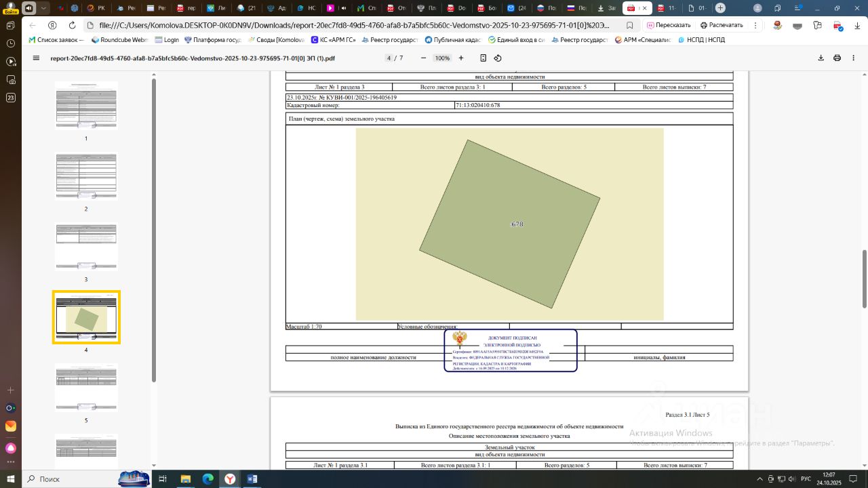Click the PDF zoom percentage field

pyautogui.click(x=442, y=58)
